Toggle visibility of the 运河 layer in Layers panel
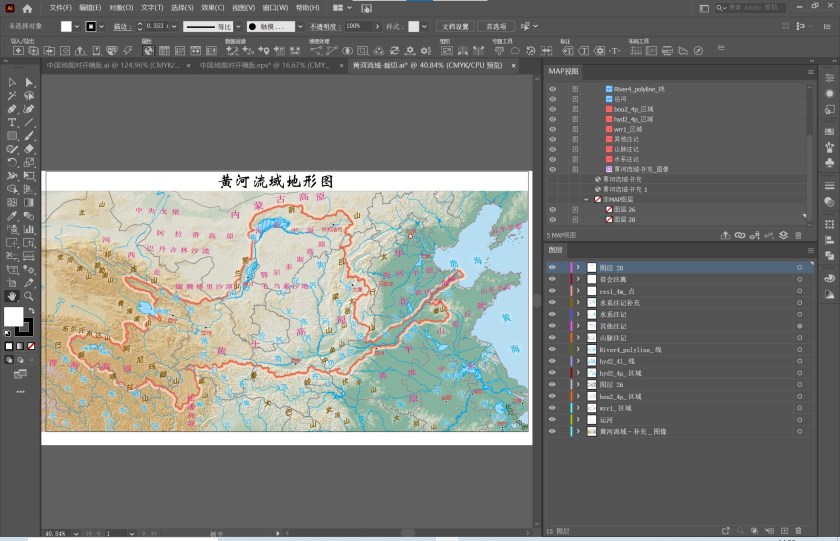Screen dimensions: 840x541 point(552,420)
